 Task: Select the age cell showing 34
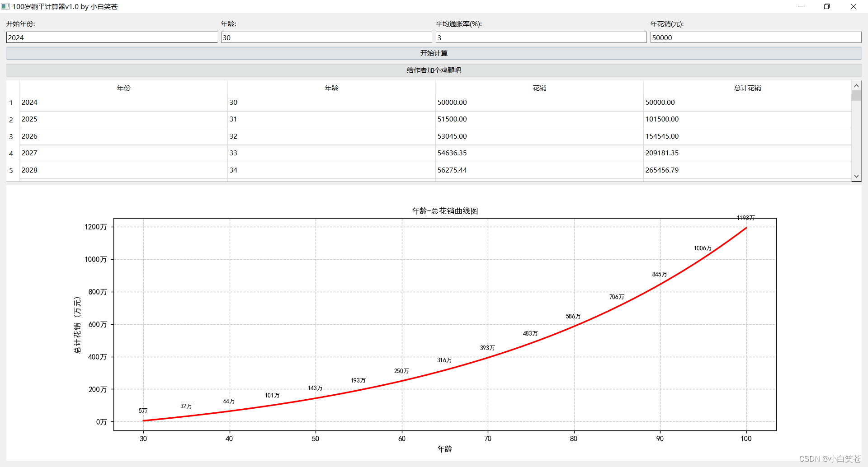pyautogui.click(x=331, y=170)
